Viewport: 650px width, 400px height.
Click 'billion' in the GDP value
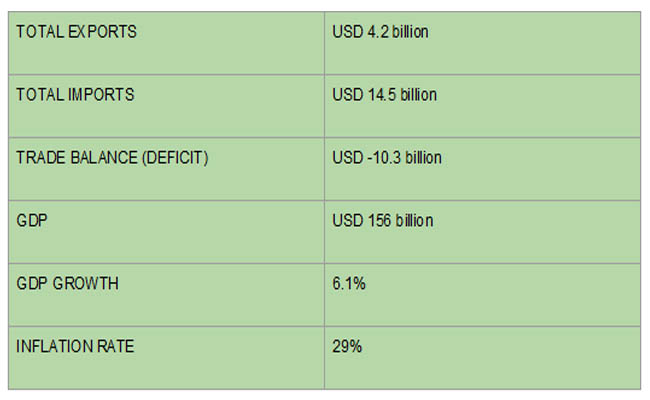click(x=414, y=221)
